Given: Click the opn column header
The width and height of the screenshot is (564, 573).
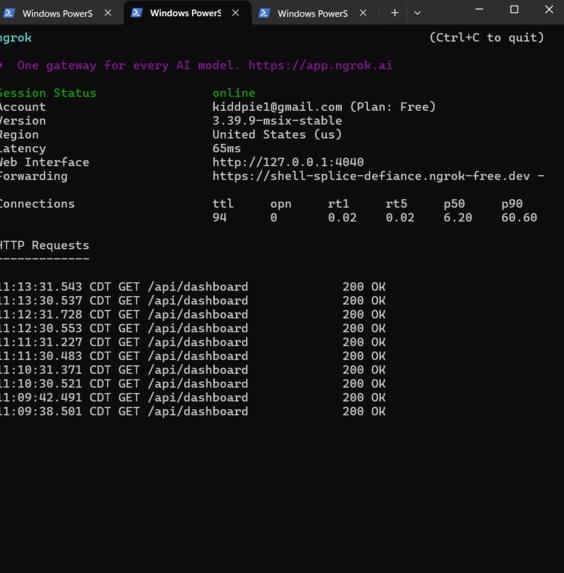Looking at the screenshot, I should click(x=281, y=204).
